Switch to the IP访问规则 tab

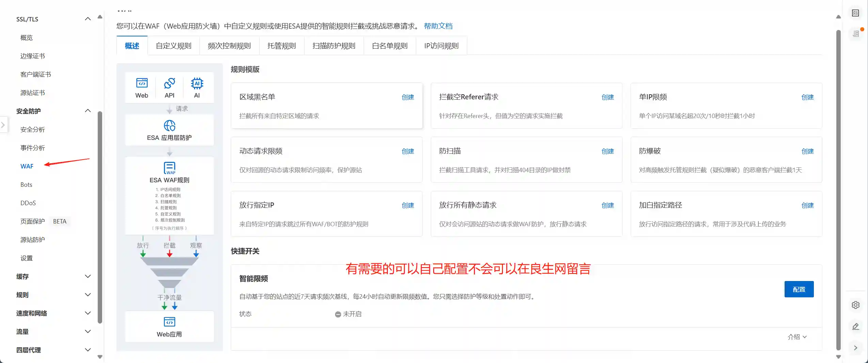[x=441, y=46]
